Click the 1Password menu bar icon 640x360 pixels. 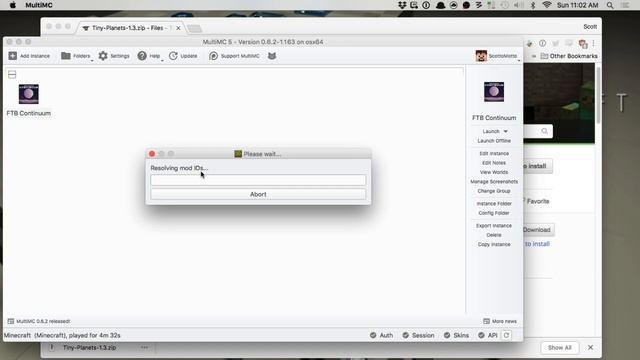click(426, 5)
